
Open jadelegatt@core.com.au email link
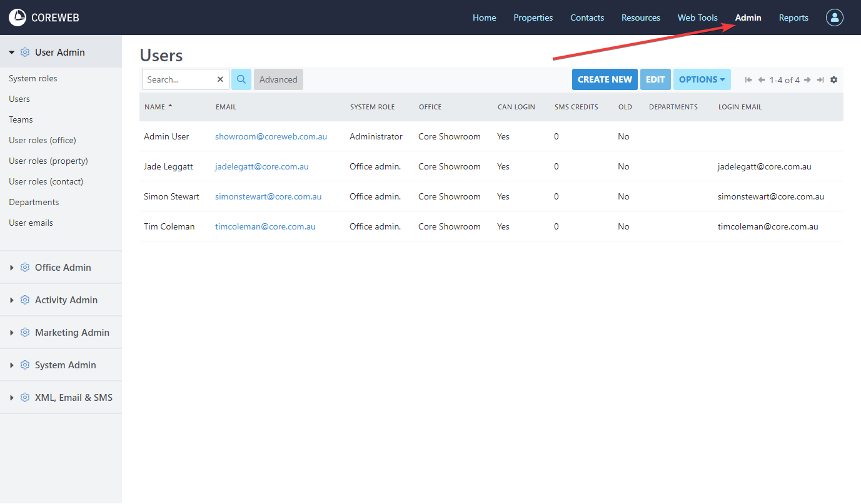[x=261, y=166]
